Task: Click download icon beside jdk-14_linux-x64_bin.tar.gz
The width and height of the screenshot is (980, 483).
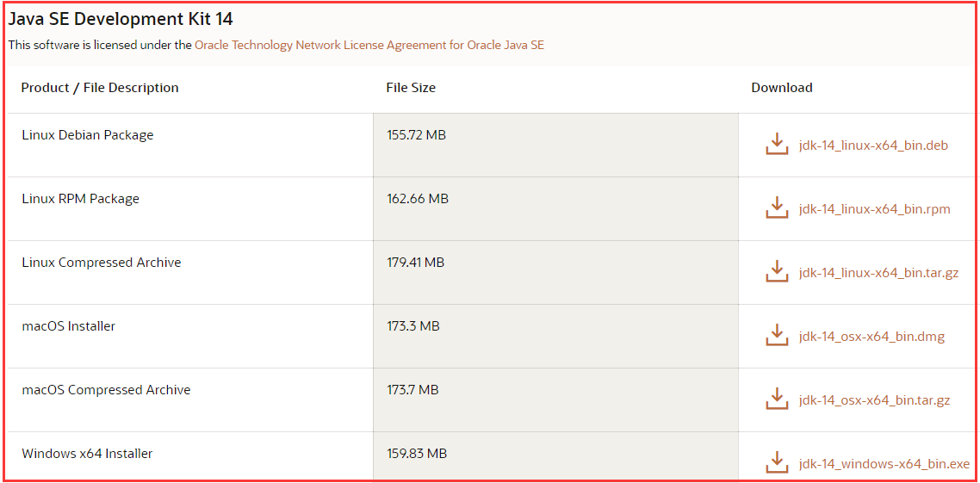Action: [777, 271]
